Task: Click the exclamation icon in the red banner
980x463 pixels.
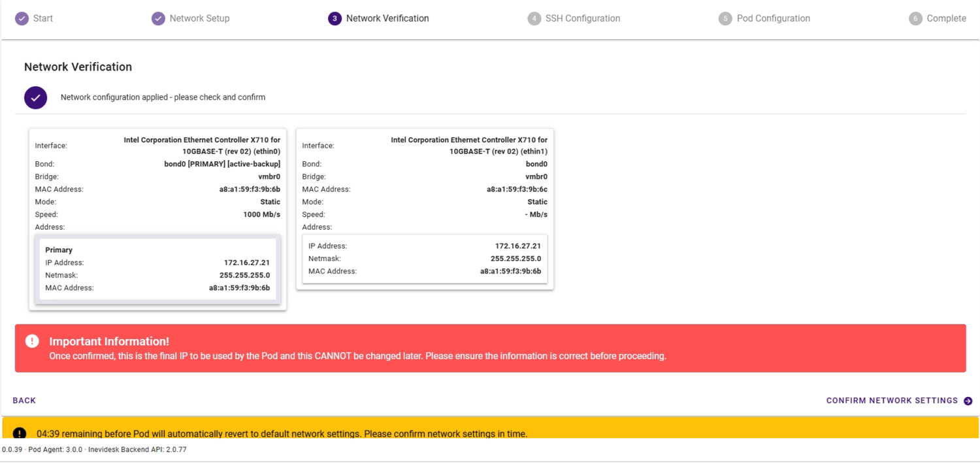Action: pyautogui.click(x=31, y=340)
